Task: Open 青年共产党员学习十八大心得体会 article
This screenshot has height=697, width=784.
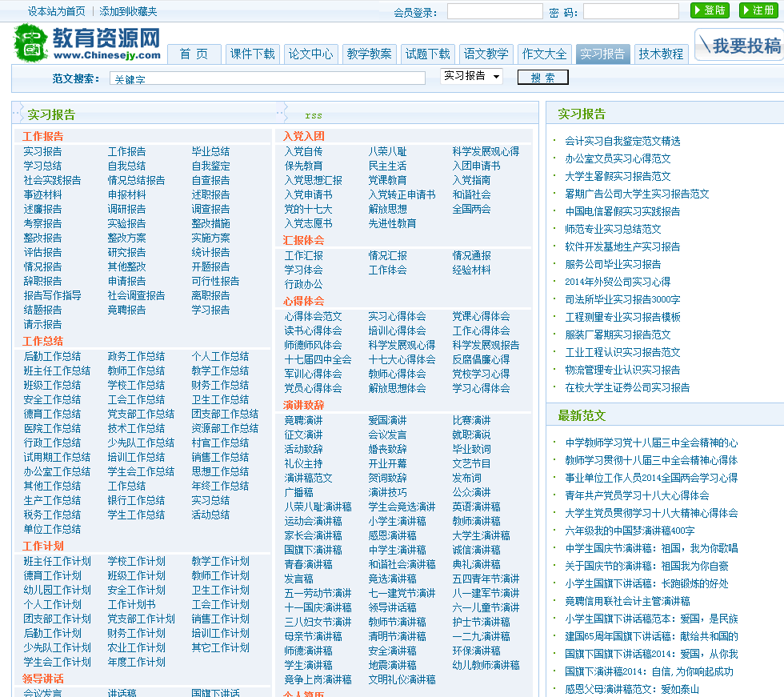Action: 637,496
